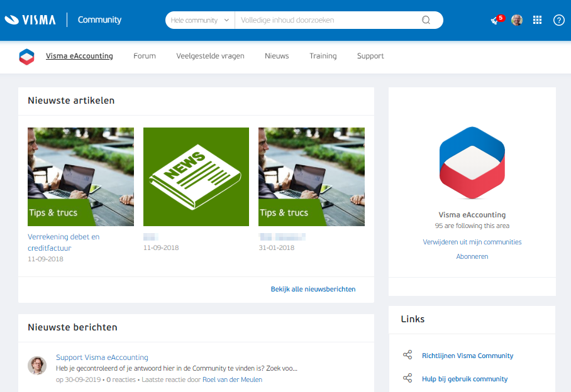Screen dimensions: 571x392
Task: Click the Abonneren link
Action: 472,257
